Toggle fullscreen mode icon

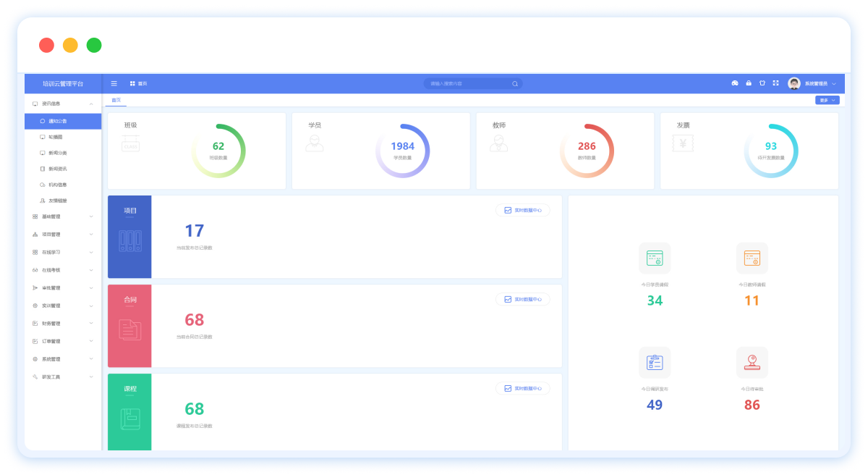point(775,83)
